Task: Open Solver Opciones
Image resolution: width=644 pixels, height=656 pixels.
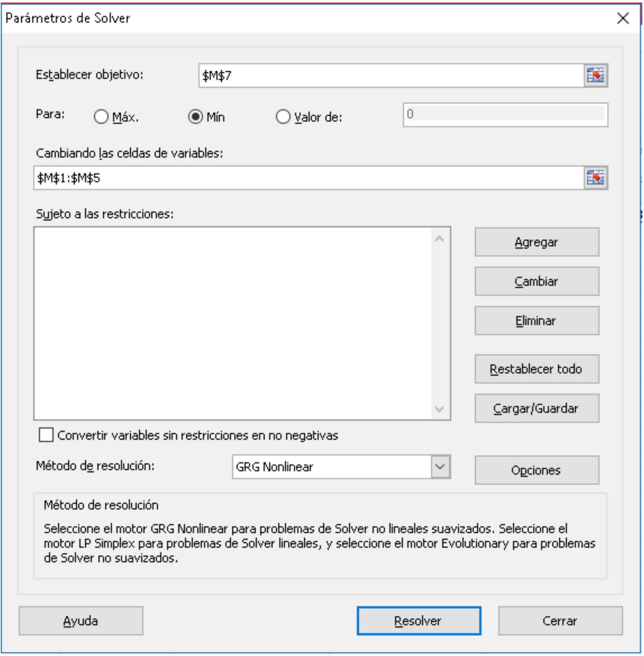Action: (x=536, y=470)
